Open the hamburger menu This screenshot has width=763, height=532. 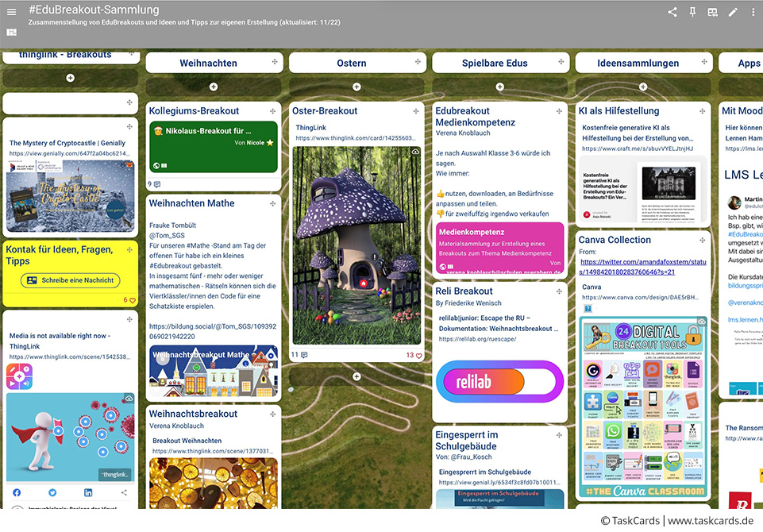tap(11, 12)
